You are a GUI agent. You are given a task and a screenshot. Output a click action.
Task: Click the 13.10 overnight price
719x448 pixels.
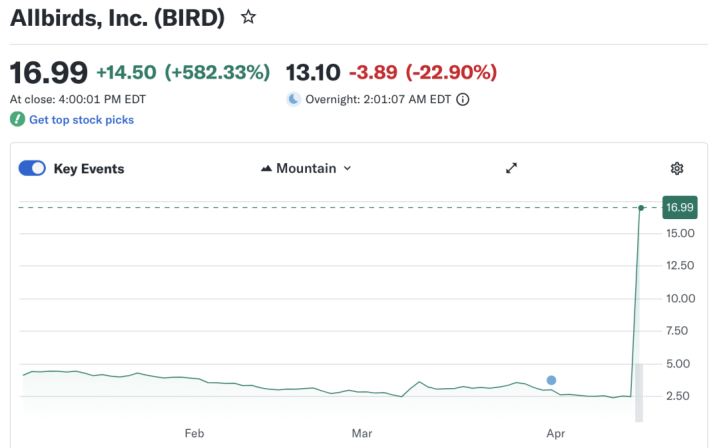click(313, 72)
